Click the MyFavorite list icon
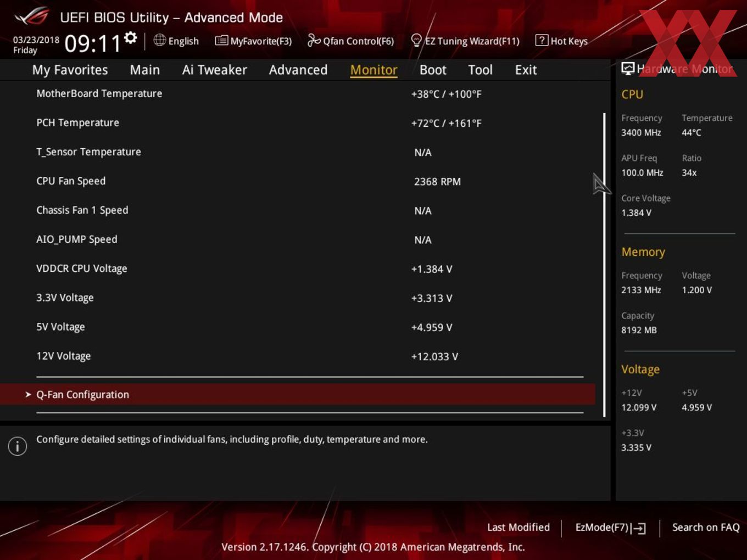Image resolution: width=747 pixels, height=560 pixels. (x=221, y=41)
